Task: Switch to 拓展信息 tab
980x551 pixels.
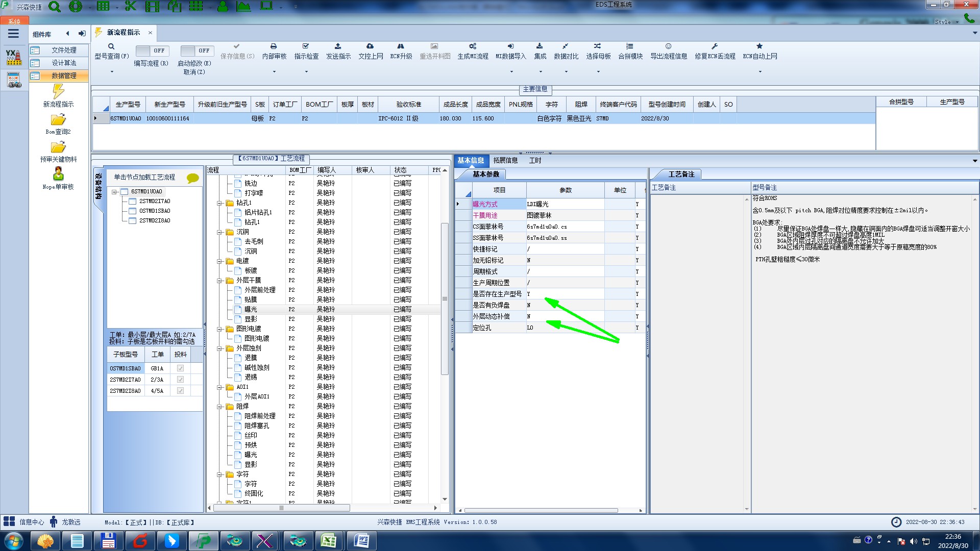Action: click(505, 161)
